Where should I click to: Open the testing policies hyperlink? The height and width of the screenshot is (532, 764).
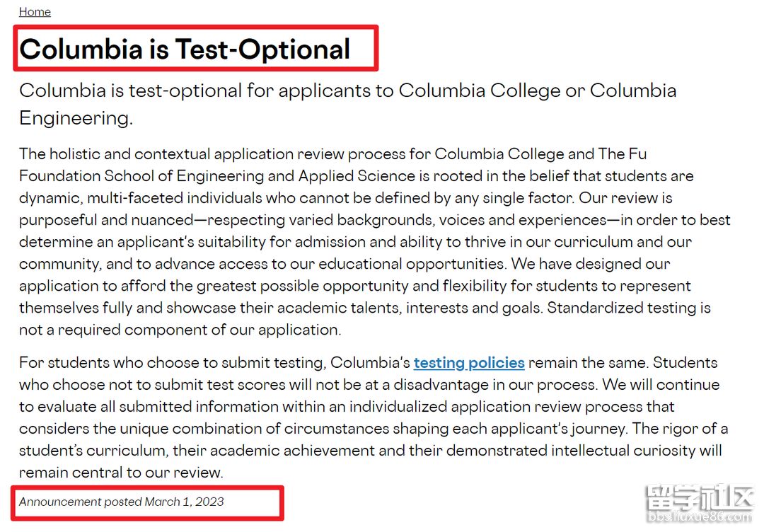[x=469, y=363]
